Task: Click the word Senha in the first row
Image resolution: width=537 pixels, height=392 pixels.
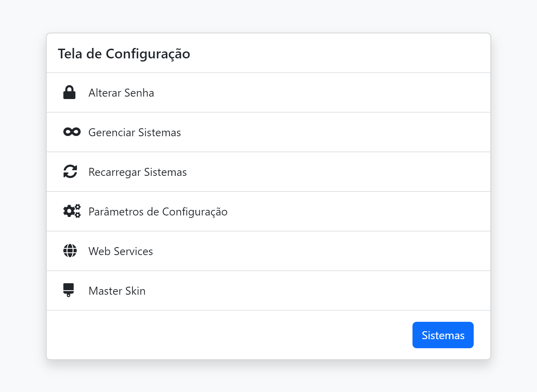Action: point(139,93)
